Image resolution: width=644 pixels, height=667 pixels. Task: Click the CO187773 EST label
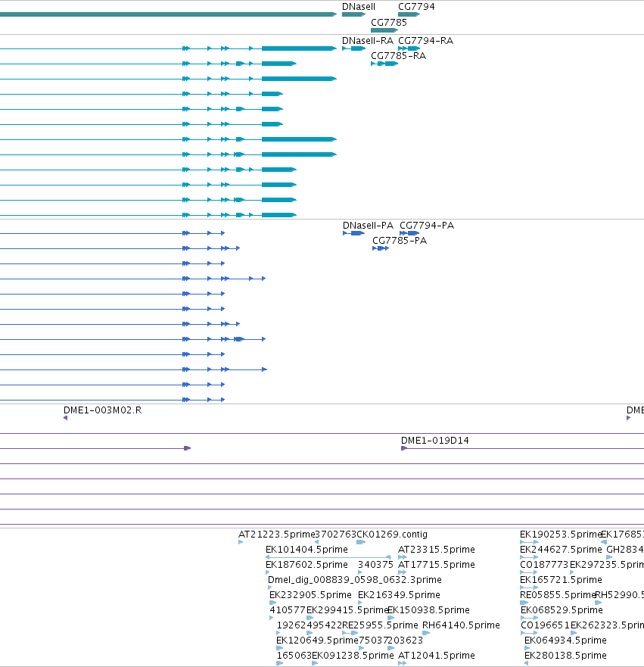point(544,565)
